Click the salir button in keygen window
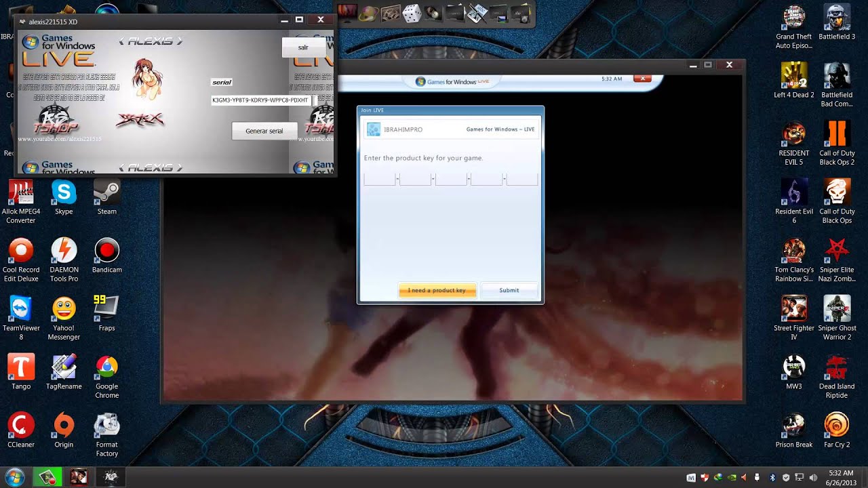This screenshot has width=868, height=488. point(303,47)
